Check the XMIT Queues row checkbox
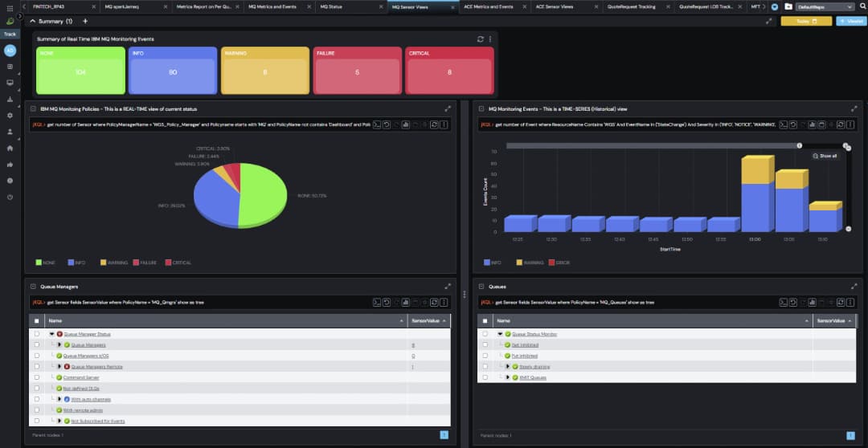Screen dimensions: 868x448 coord(485,377)
